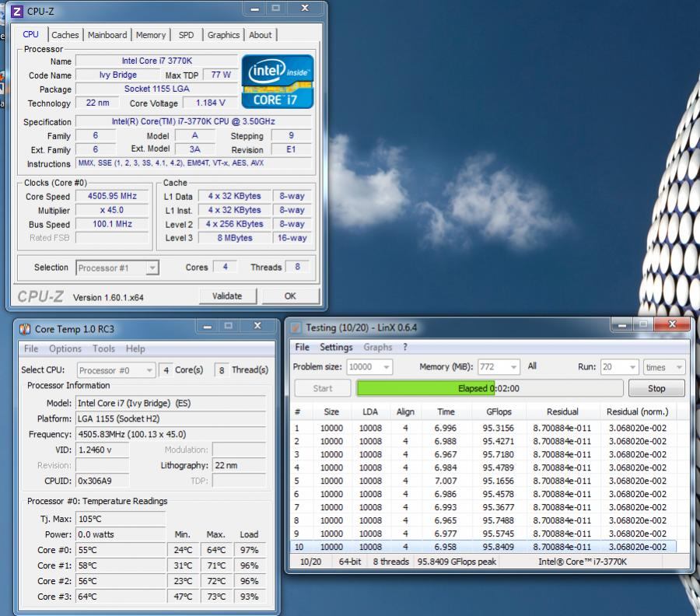Click the Validate button in CPU-Z

pos(227,296)
